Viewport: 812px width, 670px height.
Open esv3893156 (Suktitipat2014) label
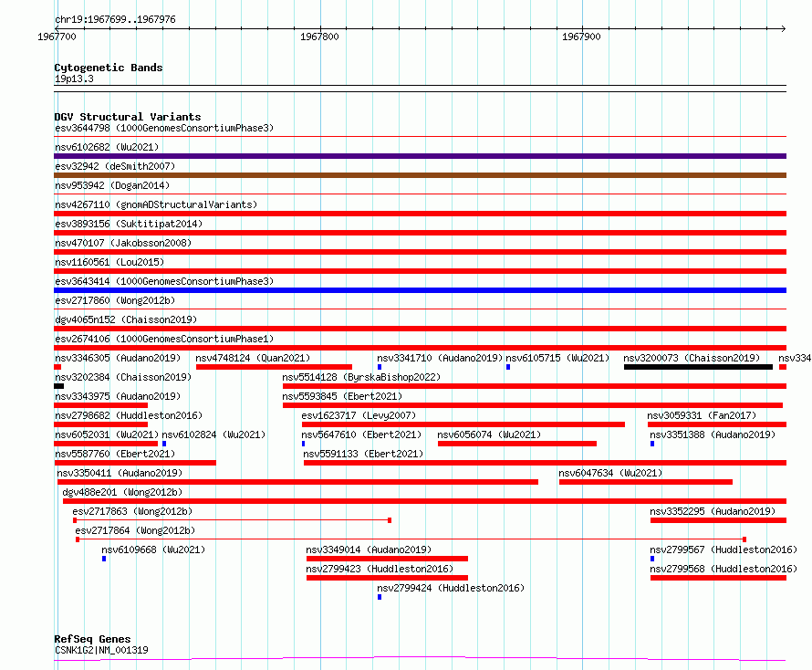tap(129, 224)
